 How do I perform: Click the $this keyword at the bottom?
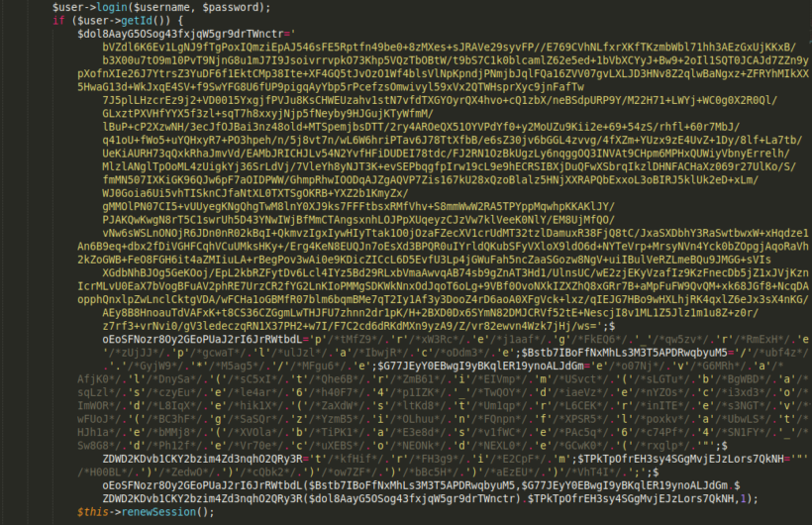93,511
